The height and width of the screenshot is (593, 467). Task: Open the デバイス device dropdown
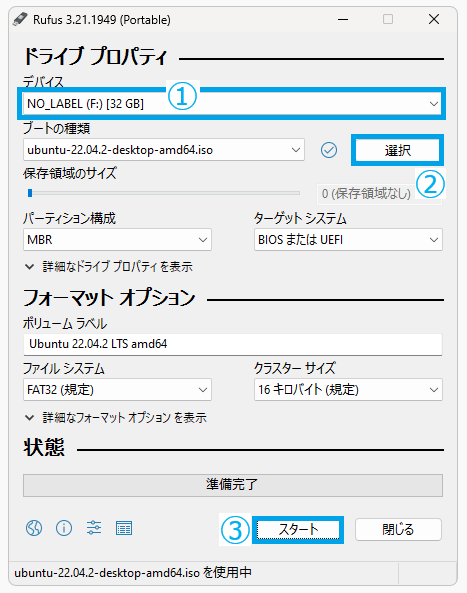pos(232,104)
